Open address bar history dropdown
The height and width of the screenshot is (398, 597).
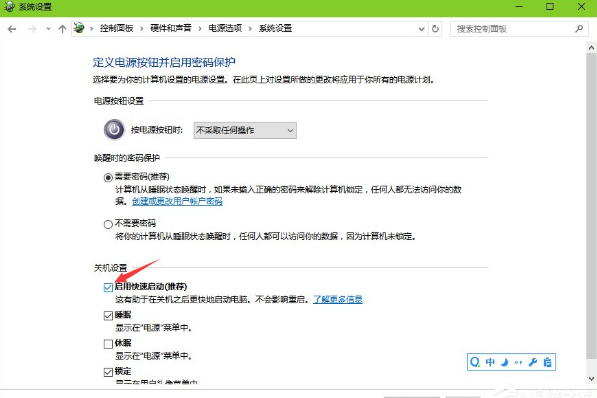click(421, 29)
